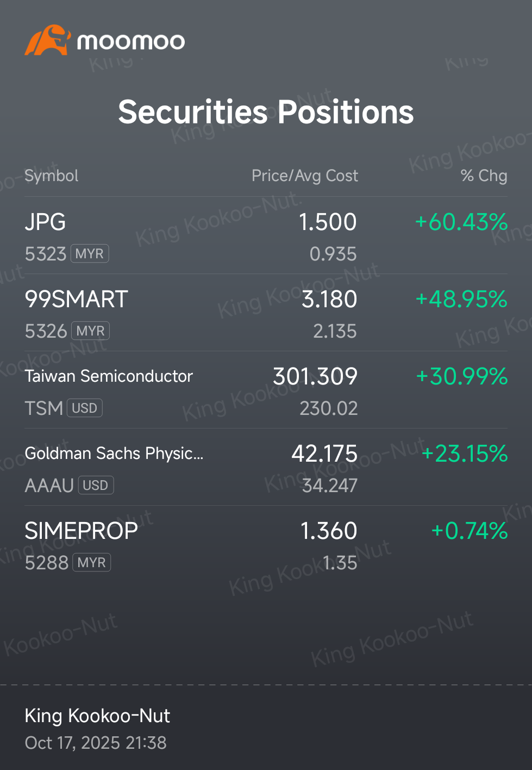Open the JPG stock position
The image size is (532, 770).
point(266,235)
